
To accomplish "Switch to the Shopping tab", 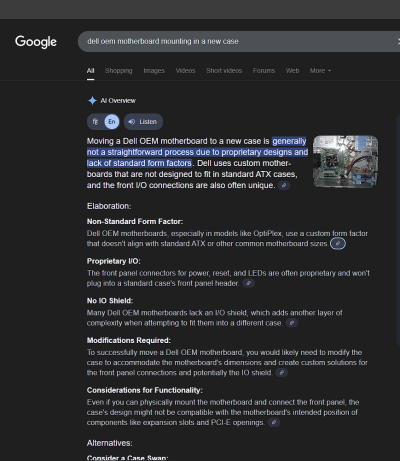I will pyautogui.click(x=119, y=71).
